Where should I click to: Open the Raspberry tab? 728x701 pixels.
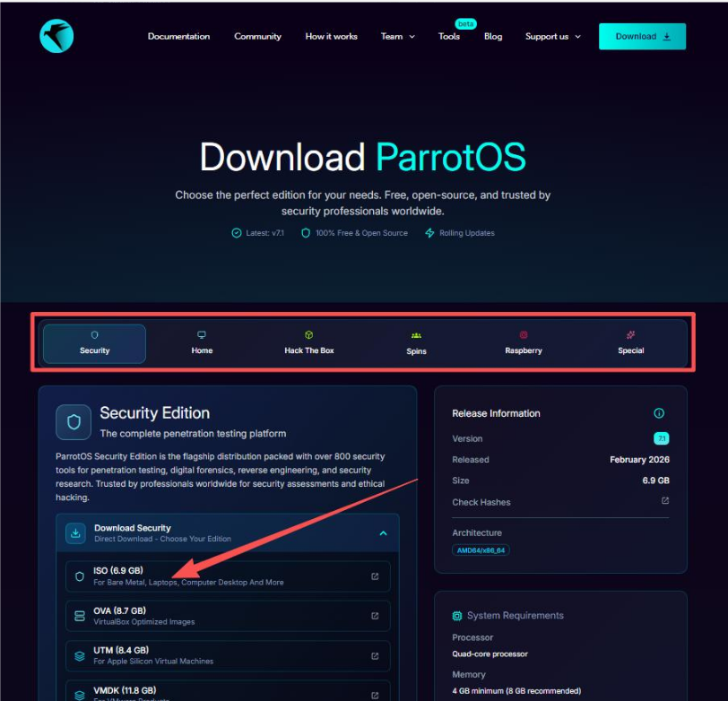[x=524, y=343]
